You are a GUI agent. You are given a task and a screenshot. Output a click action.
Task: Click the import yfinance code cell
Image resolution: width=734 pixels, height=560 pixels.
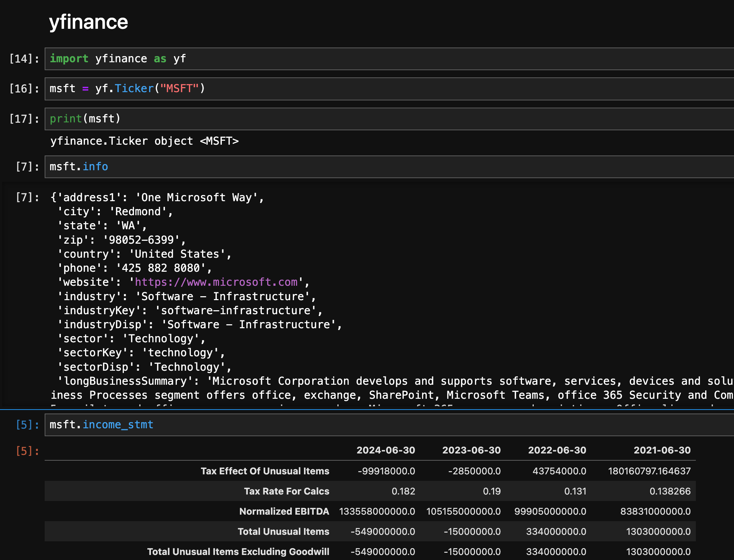click(389, 59)
